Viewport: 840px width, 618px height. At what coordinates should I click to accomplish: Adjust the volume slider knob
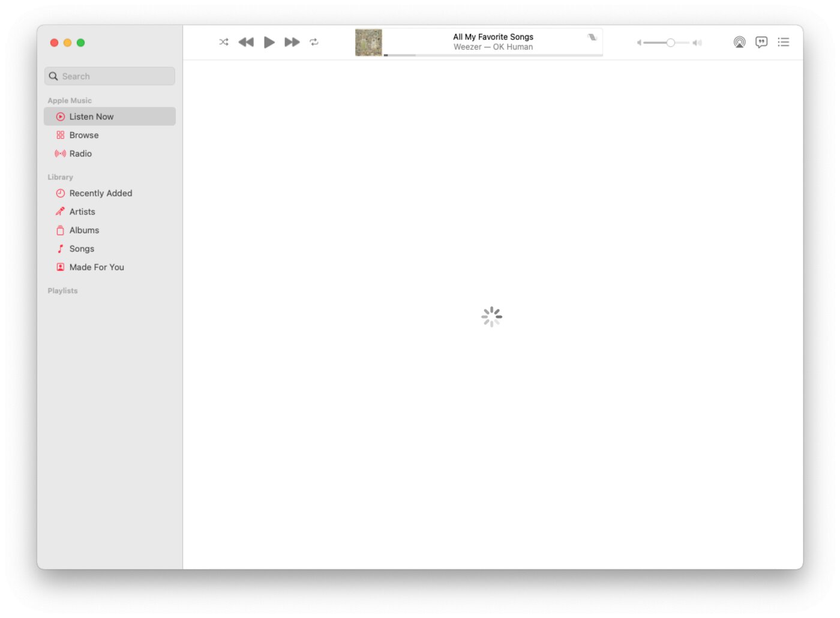(x=670, y=43)
